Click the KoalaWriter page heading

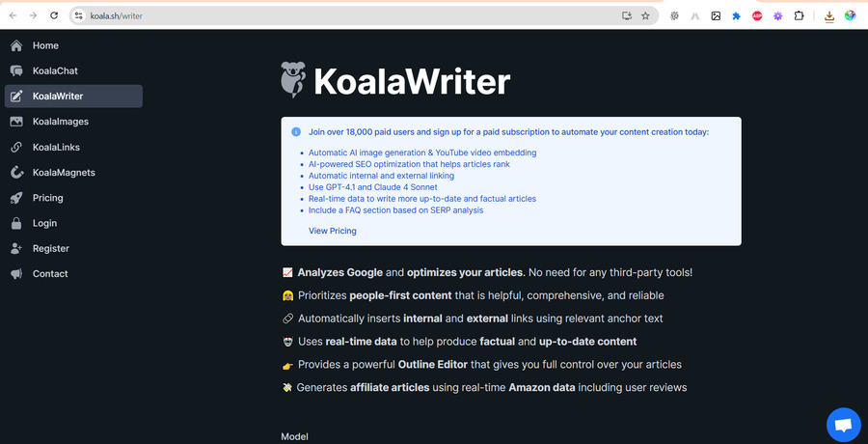[x=412, y=81]
